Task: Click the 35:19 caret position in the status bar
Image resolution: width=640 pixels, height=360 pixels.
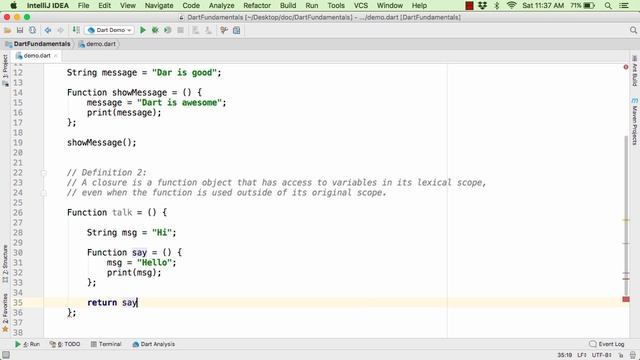Action: 565,355
